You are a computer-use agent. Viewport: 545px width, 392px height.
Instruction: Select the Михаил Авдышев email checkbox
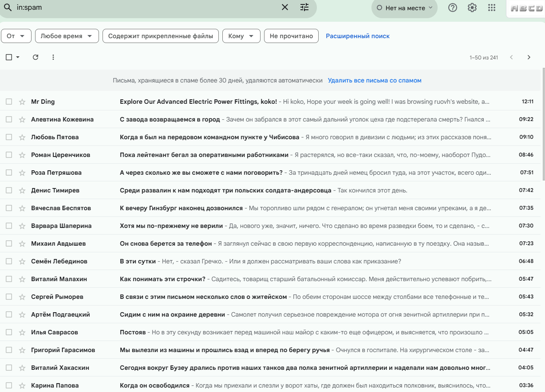click(x=9, y=243)
